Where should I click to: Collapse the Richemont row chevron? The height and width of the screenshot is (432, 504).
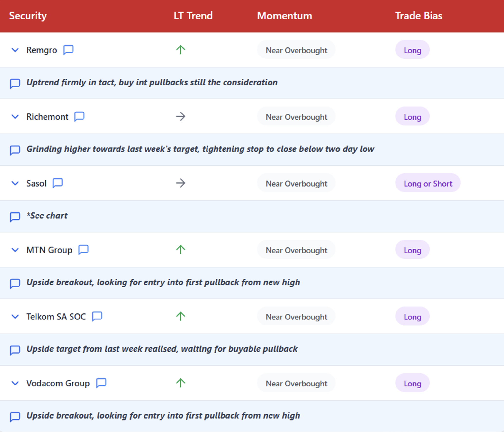[15, 117]
